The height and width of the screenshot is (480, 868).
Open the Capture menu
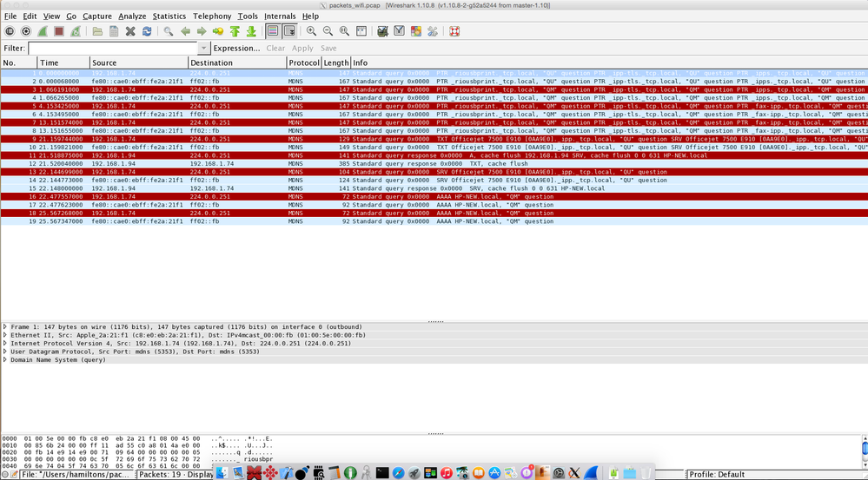click(97, 16)
